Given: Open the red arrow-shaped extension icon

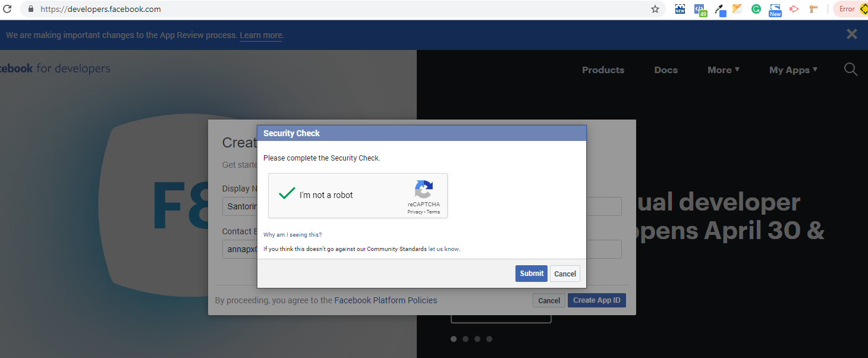Looking at the screenshot, I should point(794,9).
